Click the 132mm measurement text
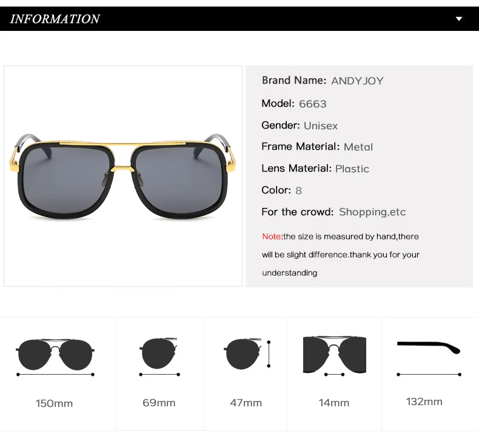This screenshot has width=479, height=448. click(424, 401)
